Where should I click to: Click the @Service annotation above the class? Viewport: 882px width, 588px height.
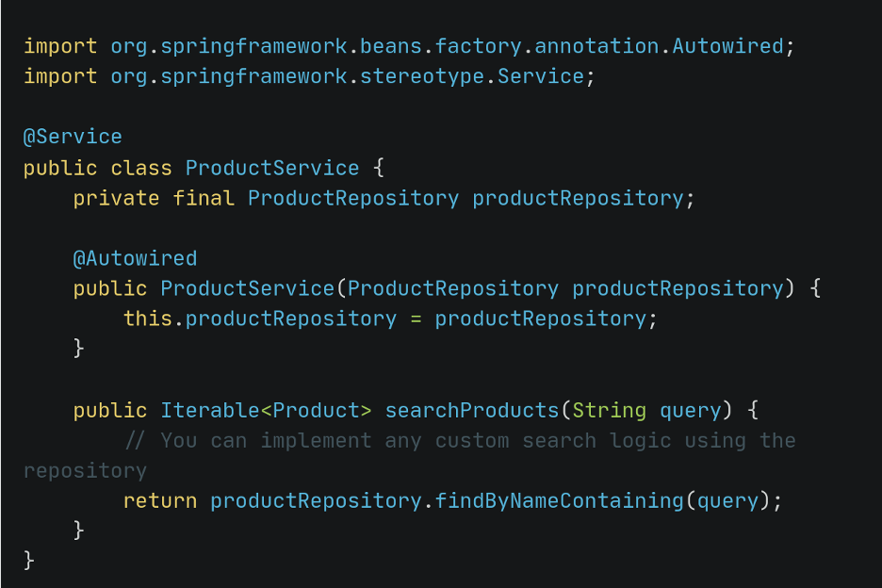(x=73, y=137)
